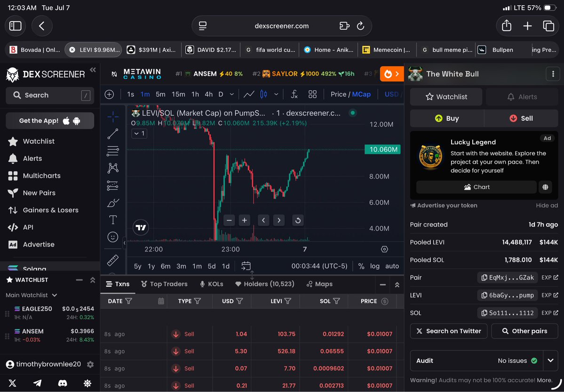The width and height of the screenshot is (564, 392).
Task: Select the pattern drawing tool
Action: point(113,168)
